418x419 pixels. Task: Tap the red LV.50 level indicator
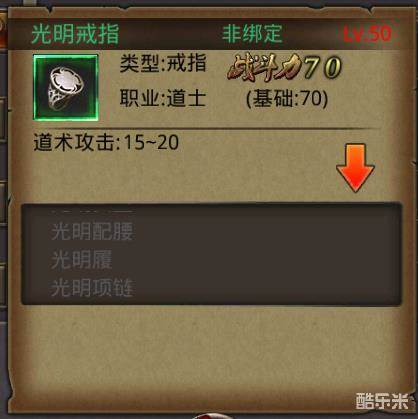pos(367,34)
